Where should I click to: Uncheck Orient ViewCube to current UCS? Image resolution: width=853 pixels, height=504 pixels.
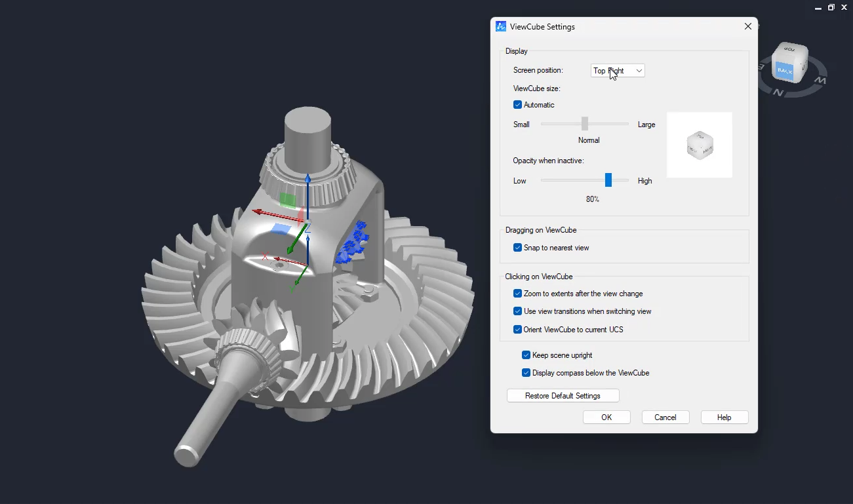pos(518,330)
